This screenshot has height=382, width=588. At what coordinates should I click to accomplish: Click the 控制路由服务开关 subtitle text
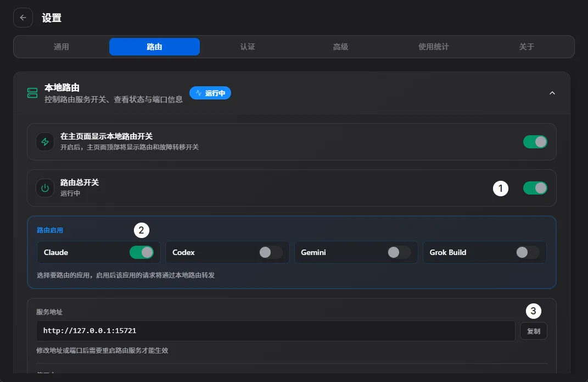(113, 99)
